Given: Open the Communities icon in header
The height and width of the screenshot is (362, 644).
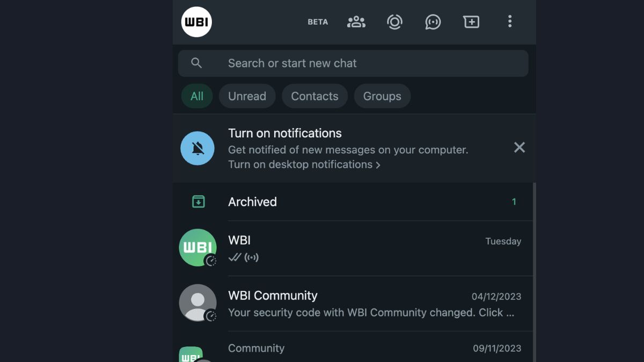Looking at the screenshot, I should (356, 22).
